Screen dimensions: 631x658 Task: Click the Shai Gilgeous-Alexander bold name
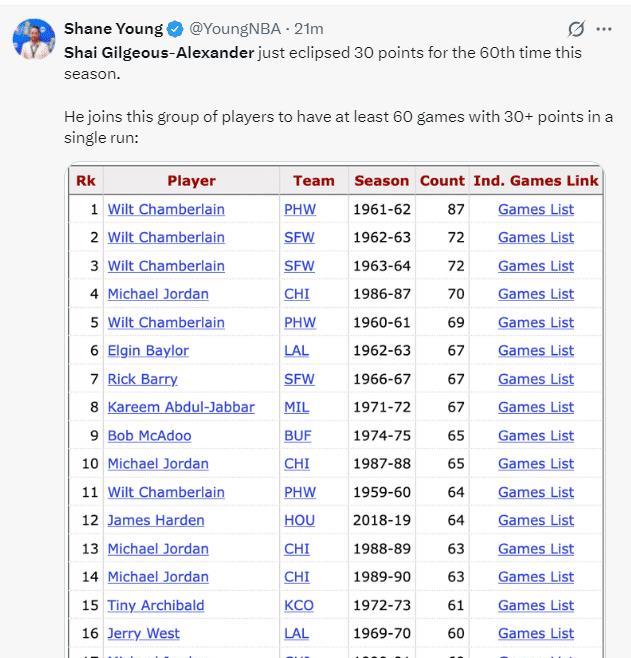click(x=159, y=53)
